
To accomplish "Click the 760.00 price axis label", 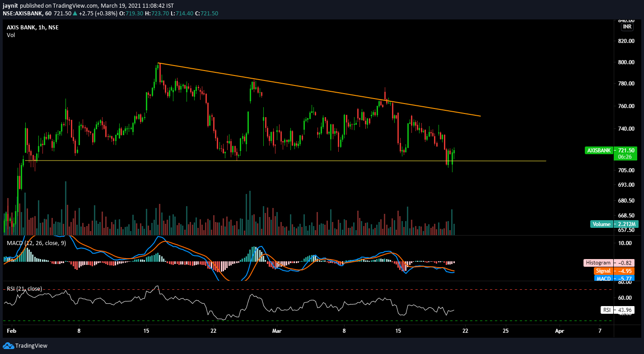I will coord(627,106).
